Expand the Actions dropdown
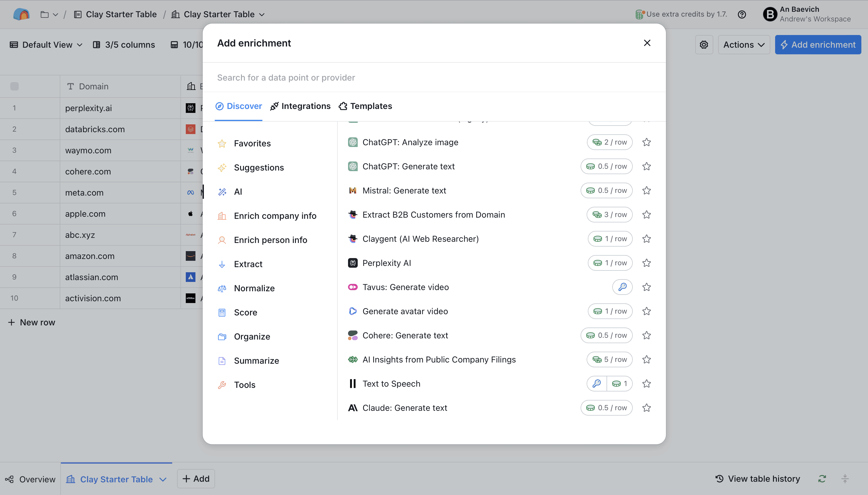 click(x=744, y=45)
